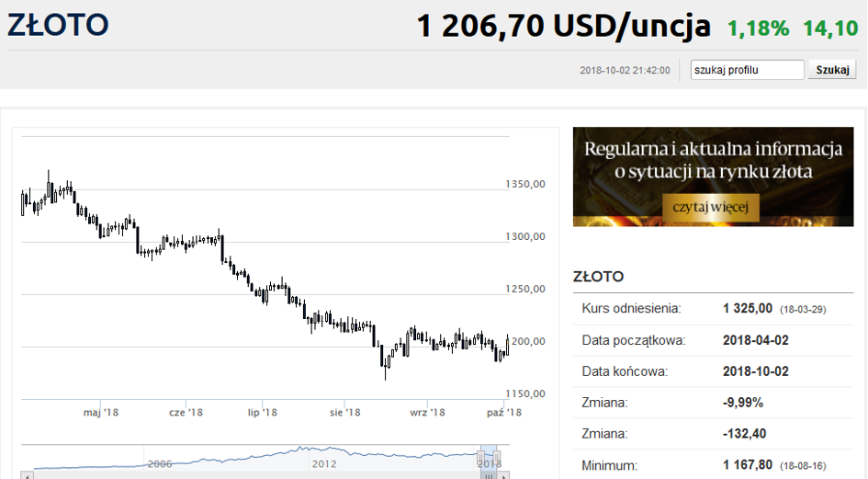The image size is (868, 479).
Task: Grab the right handle of navigator range
Action: coord(499,457)
